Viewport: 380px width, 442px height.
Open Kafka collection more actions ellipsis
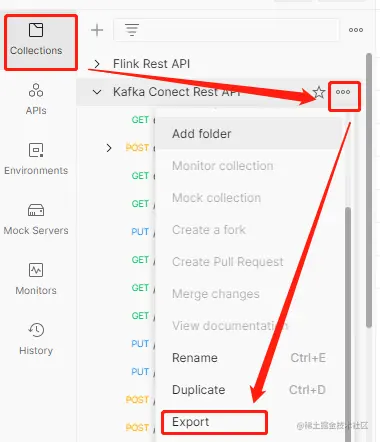coord(343,92)
